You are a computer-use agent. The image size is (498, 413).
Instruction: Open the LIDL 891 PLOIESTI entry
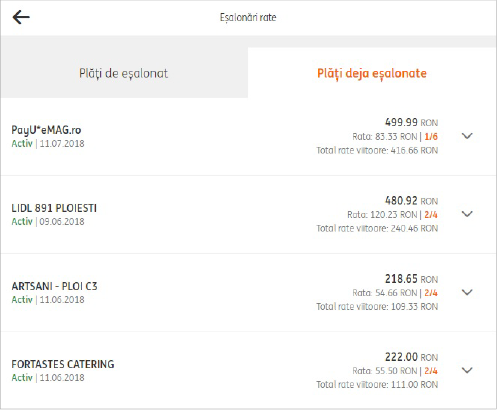click(54, 208)
